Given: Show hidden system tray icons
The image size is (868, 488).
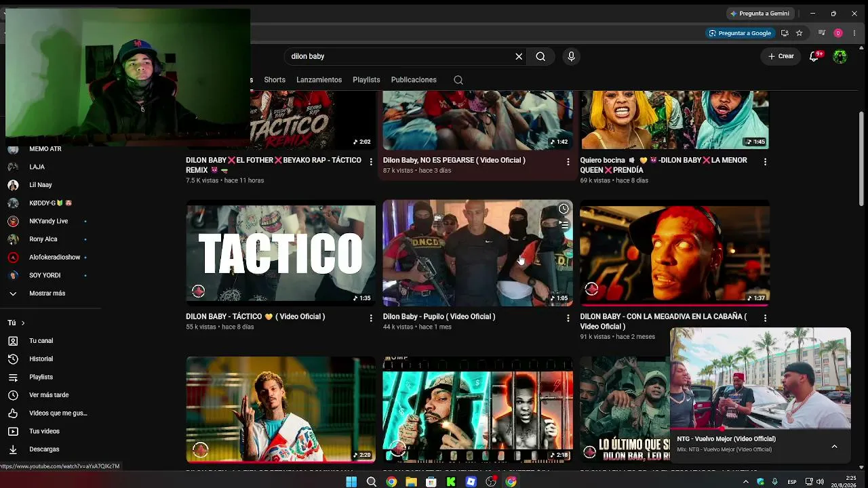Looking at the screenshot, I should [746, 482].
